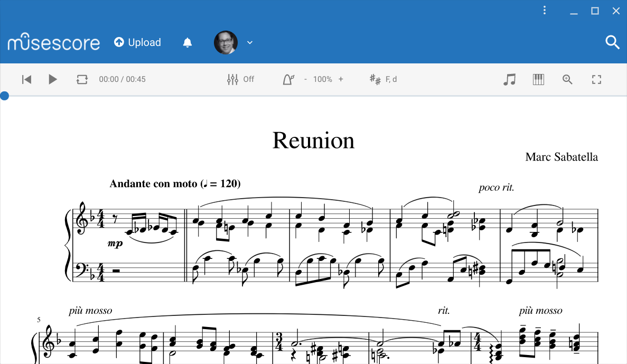Click composer name Marc Sabatella
This screenshot has width=627, height=364.
pos(562,157)
